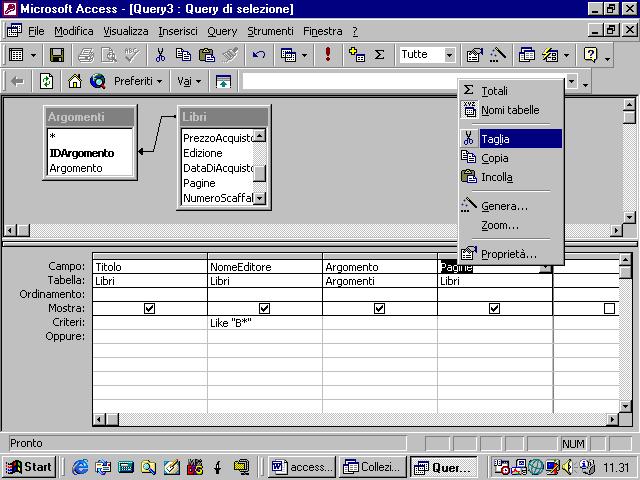The width and height of the screenshot is (640, 480).
Task: Uncheck Mostra for NomeEditore column
Action: click(x=264, y=309)
